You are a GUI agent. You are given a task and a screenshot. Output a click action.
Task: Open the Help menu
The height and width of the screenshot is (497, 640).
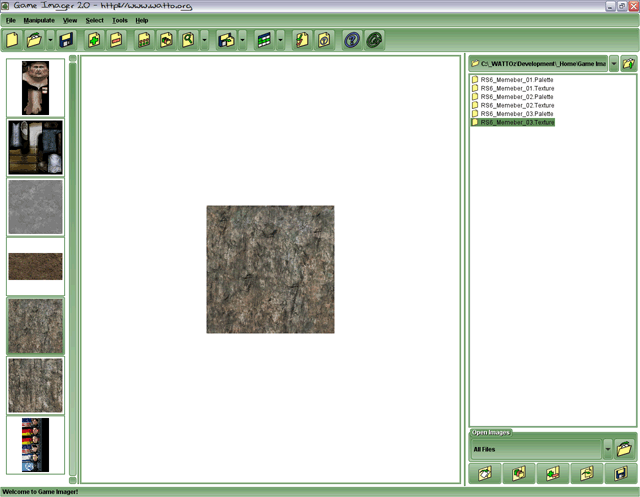142,20
